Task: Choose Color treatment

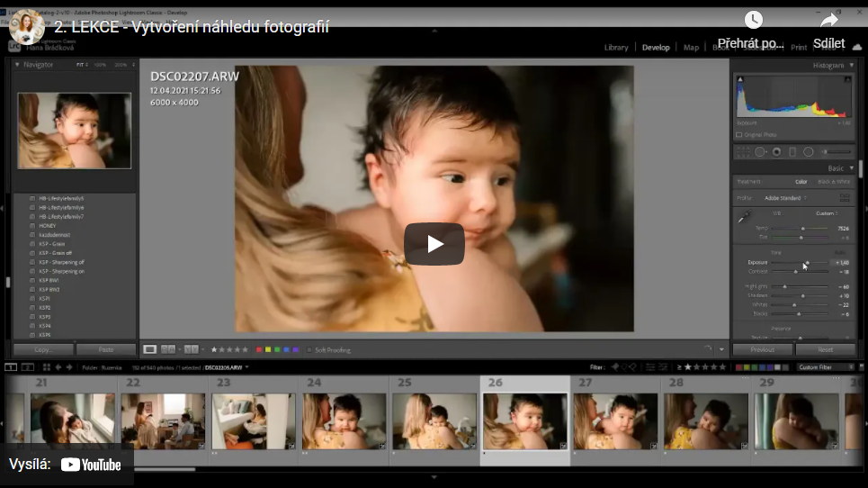Action: [x=801, y=182]
